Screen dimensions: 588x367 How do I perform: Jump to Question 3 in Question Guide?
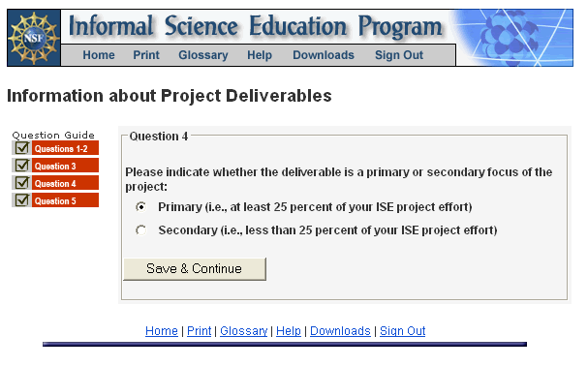coord(65,166)
